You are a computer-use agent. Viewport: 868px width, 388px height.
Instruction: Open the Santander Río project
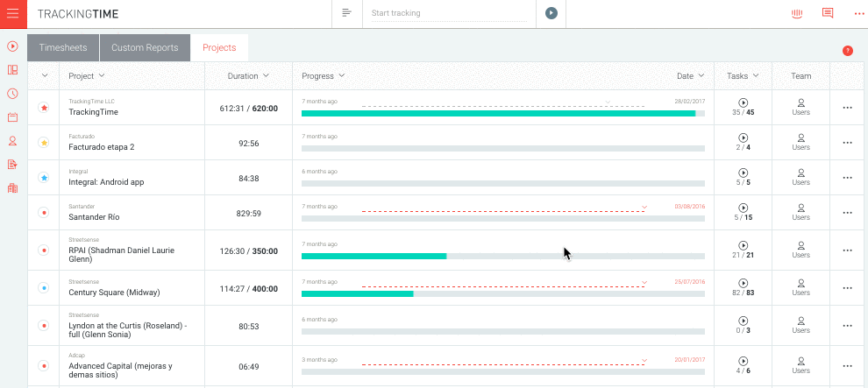pyautogui.click(x=94, y=217)
